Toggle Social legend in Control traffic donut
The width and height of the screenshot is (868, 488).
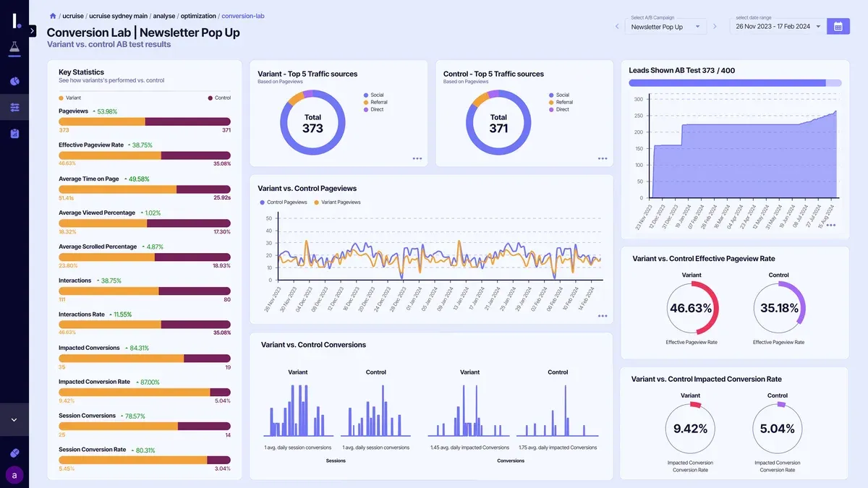pyautogui.click(x=559, y=95)
